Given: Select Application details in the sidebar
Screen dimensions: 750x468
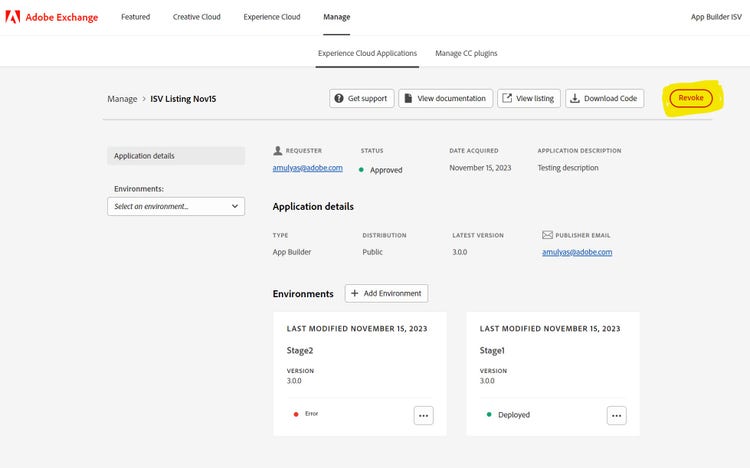Looking at the screenshot, I should [x=175, y=156].
